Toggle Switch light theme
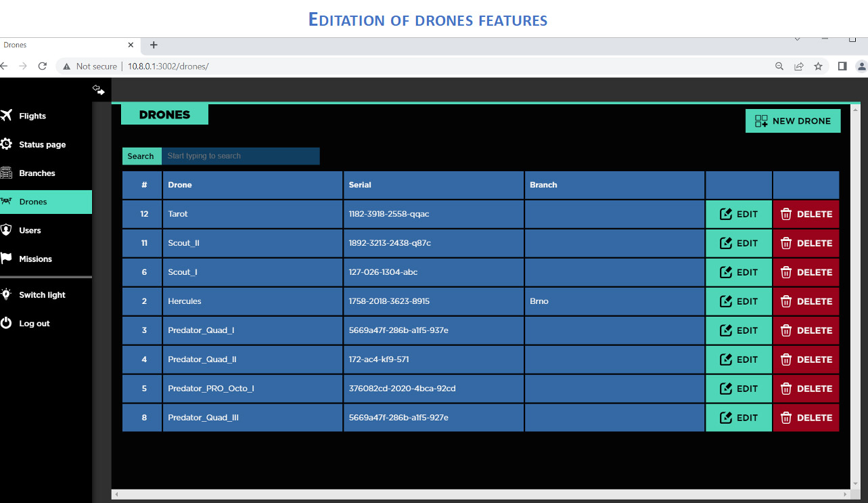Viewport: 868px width, 503px height. (41, 294)
